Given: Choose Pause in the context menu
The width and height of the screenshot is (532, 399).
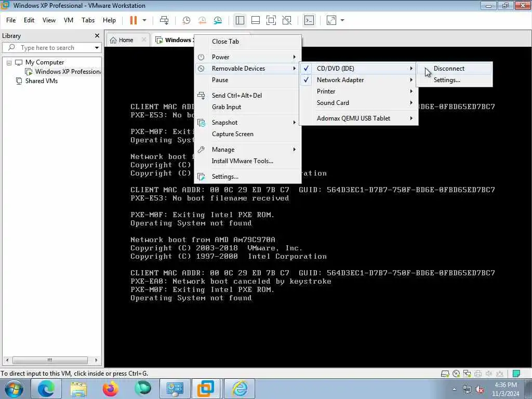Looking at the screenshot, I should pos(247,80).
